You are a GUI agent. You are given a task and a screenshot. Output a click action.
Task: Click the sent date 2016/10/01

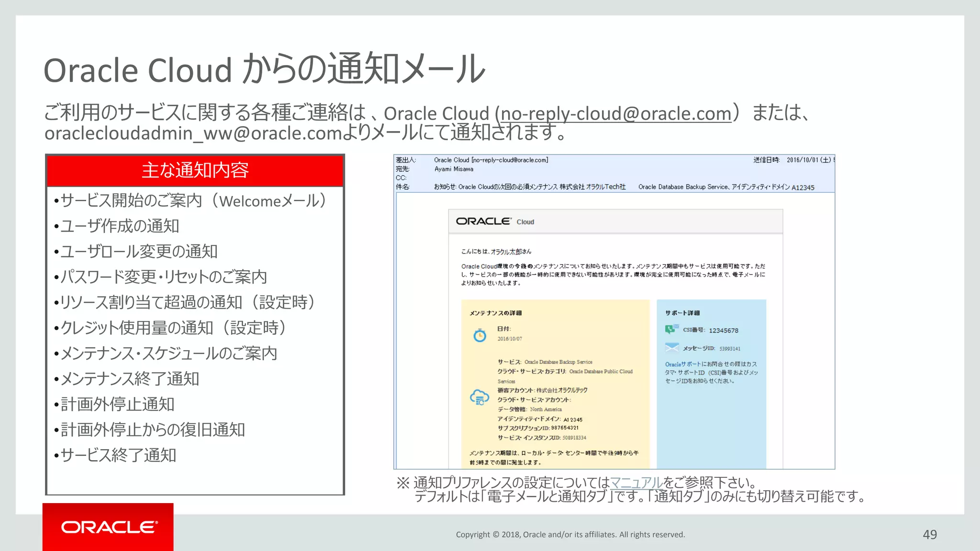tap(809, 160)
